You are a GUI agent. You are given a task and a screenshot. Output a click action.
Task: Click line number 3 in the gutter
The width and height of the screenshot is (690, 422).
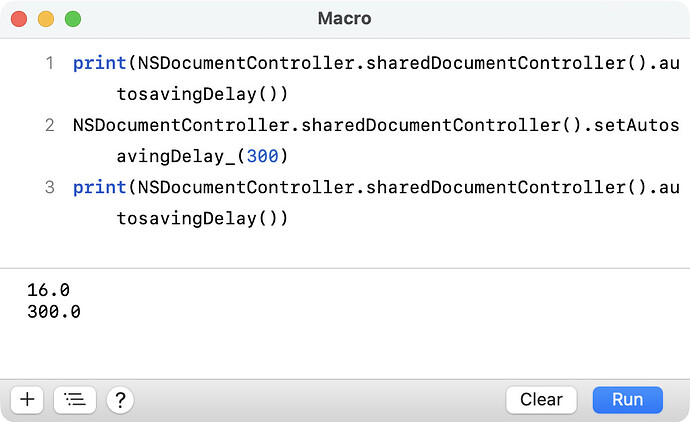[x=49, y=188]
